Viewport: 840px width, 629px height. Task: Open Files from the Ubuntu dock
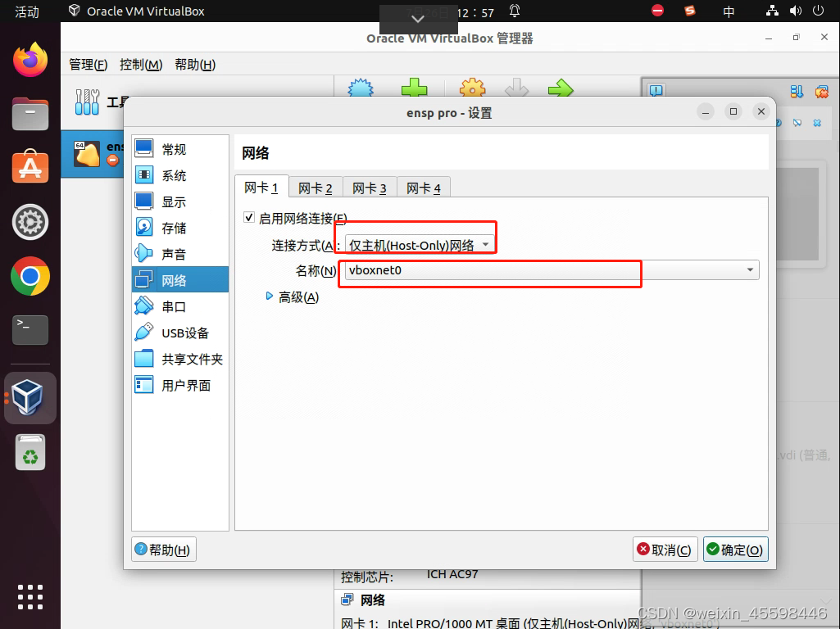(30, 114)
